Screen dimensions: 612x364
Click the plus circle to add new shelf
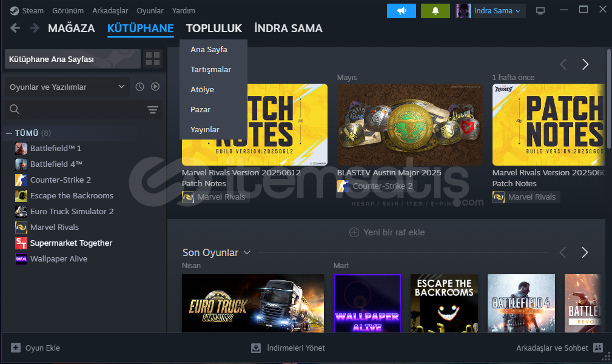click(x=354, y=232)
